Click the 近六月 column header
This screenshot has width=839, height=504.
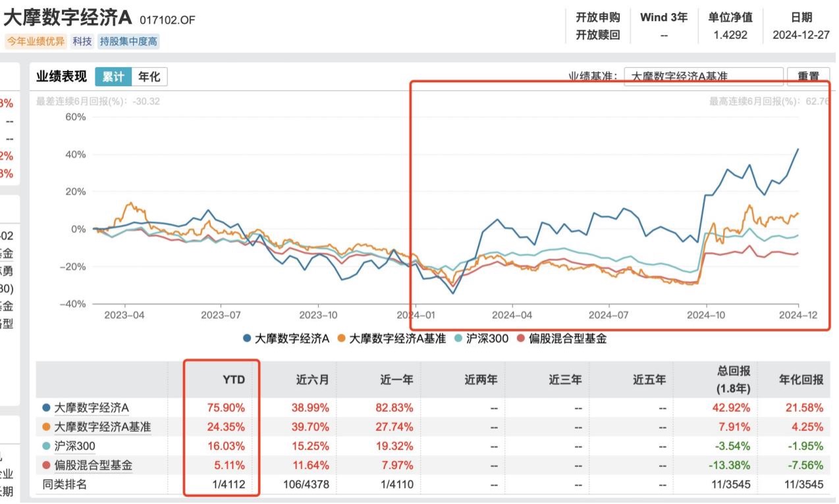[312, 380]
